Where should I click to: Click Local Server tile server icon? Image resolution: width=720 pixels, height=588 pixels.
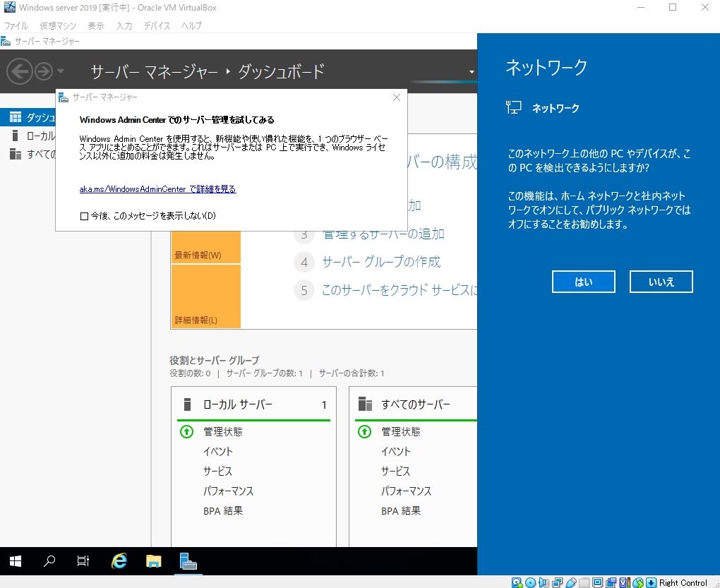[x=187, y=404]
